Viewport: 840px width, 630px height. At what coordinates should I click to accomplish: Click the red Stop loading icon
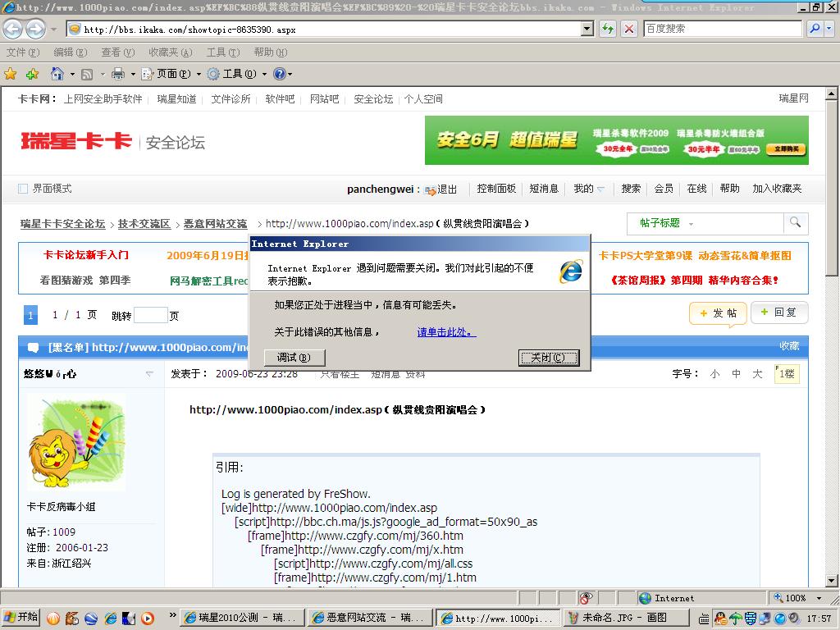[x=629, y=29]
